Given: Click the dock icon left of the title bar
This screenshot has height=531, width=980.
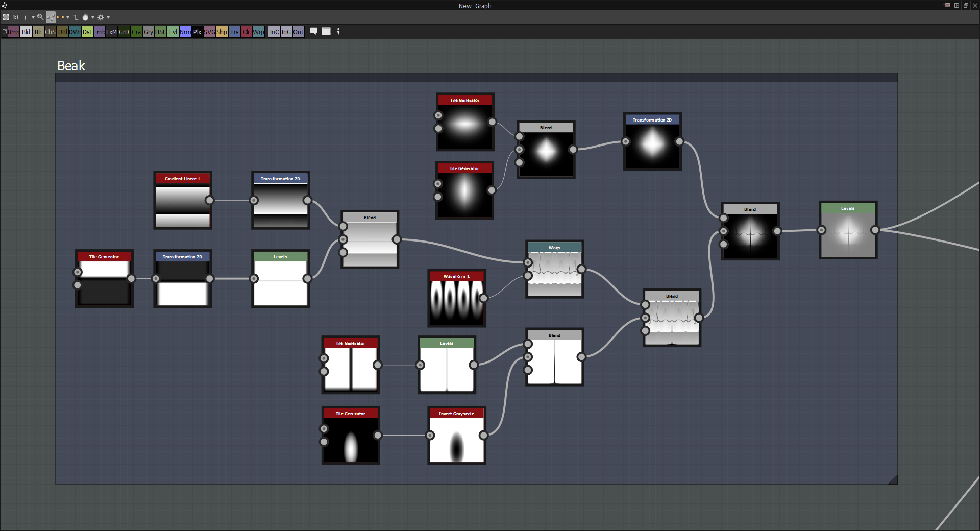Looking at the screenshot, I should (4, 6).
